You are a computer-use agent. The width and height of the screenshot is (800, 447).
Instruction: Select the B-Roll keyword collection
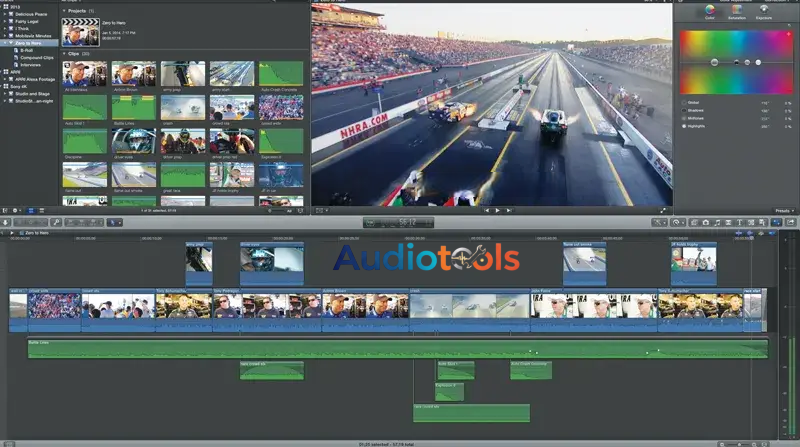[27, 51]
